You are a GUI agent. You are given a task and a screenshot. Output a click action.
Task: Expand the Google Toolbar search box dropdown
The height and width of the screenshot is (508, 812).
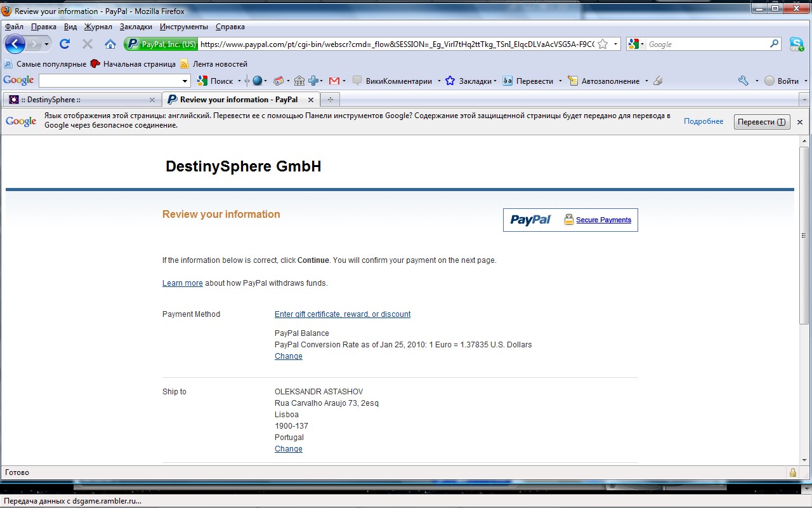pos(185,81)
